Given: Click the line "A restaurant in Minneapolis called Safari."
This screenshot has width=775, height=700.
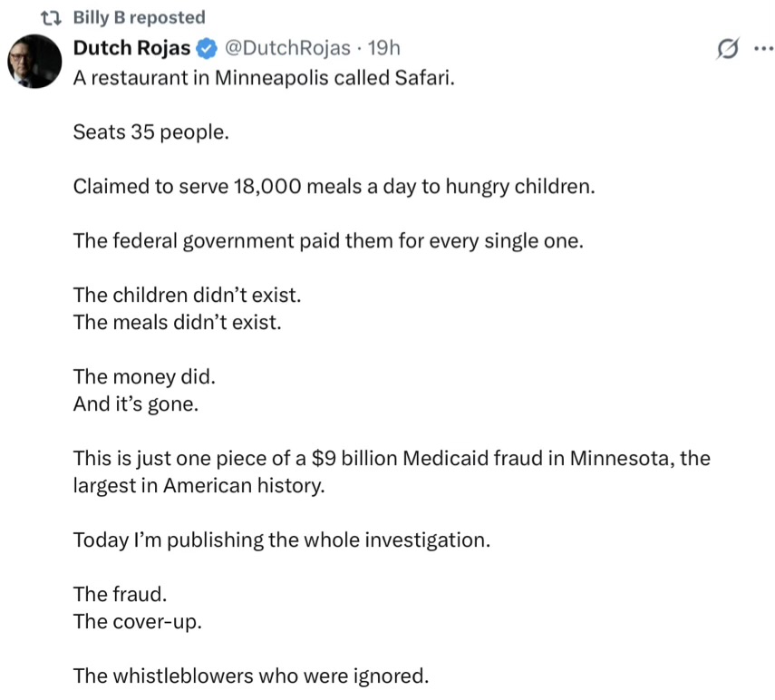Looking at the screenshot, I should [x=263, y=77].
